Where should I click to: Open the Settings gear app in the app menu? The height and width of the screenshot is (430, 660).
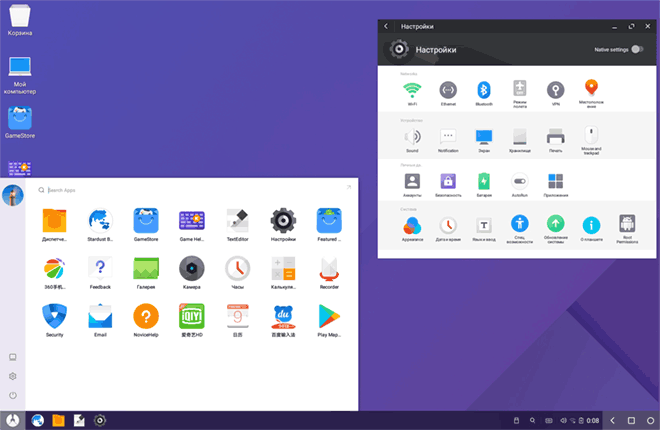283,225
